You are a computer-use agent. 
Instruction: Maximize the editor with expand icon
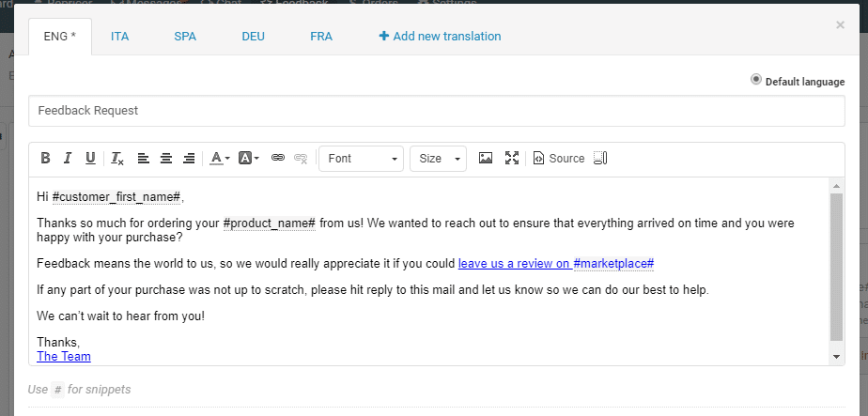512,158
